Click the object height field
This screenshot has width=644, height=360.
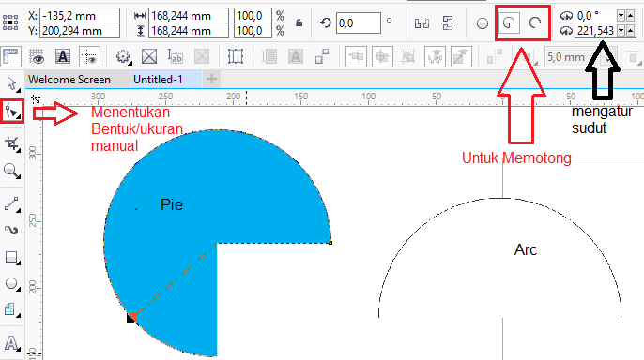point(189,31)
